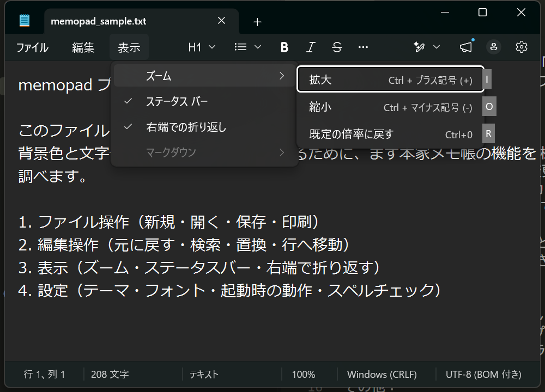Click the Notepad app icon in title bar
The height and width of the screenshot is (392, 545).
click(x=25, y=21)
